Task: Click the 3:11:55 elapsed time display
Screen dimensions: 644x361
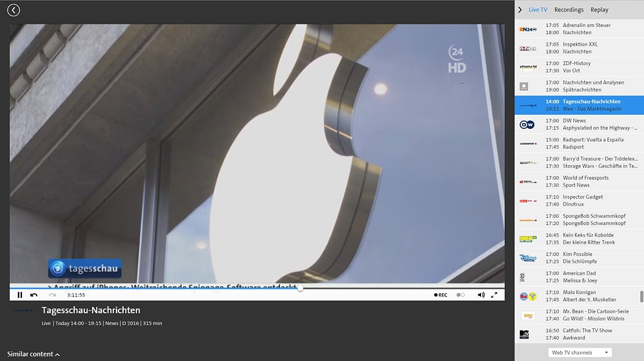Action: (x=76, y=295)
